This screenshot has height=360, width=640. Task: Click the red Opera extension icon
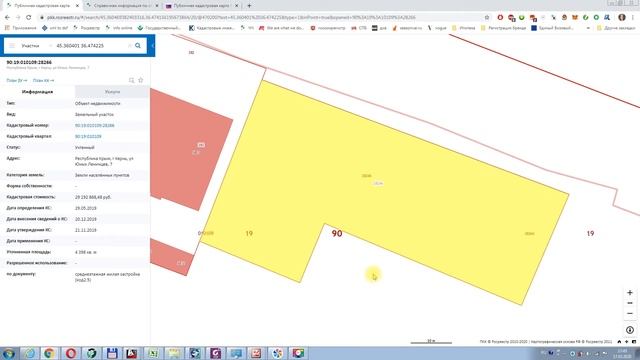[500, 18]
